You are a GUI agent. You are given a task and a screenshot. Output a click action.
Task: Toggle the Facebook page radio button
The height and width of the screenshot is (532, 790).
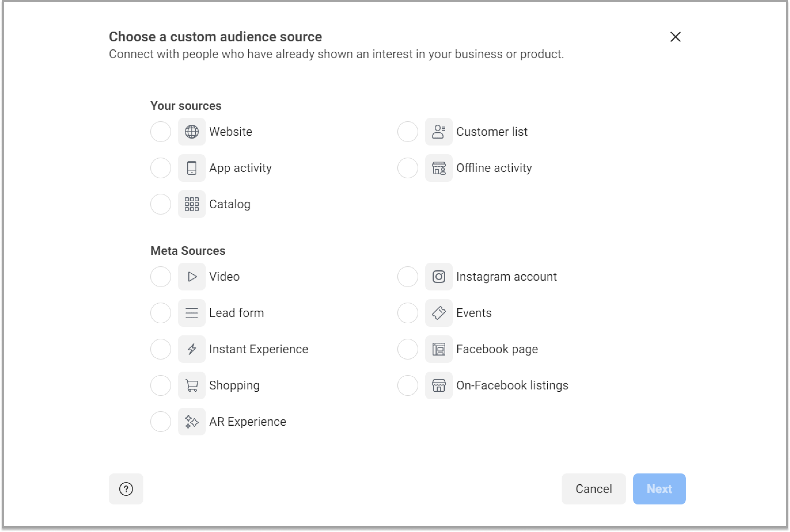(x=408, y=349)
